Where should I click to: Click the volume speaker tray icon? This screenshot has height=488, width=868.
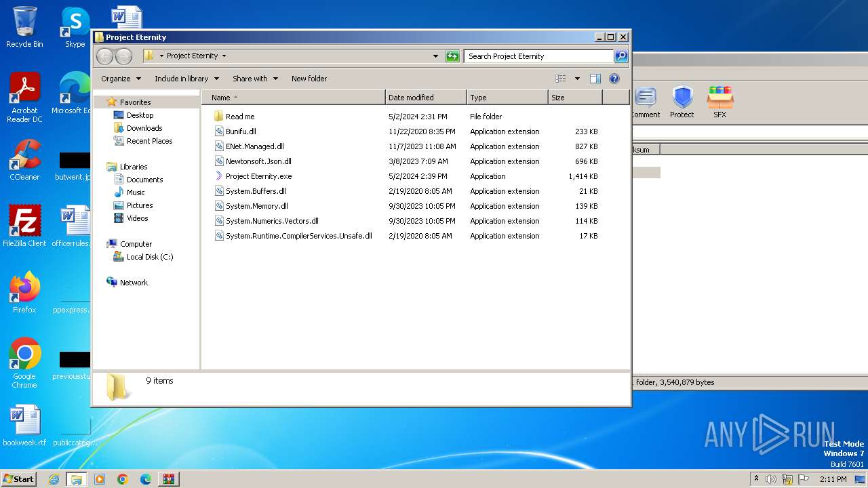click(x=771, y=479)
